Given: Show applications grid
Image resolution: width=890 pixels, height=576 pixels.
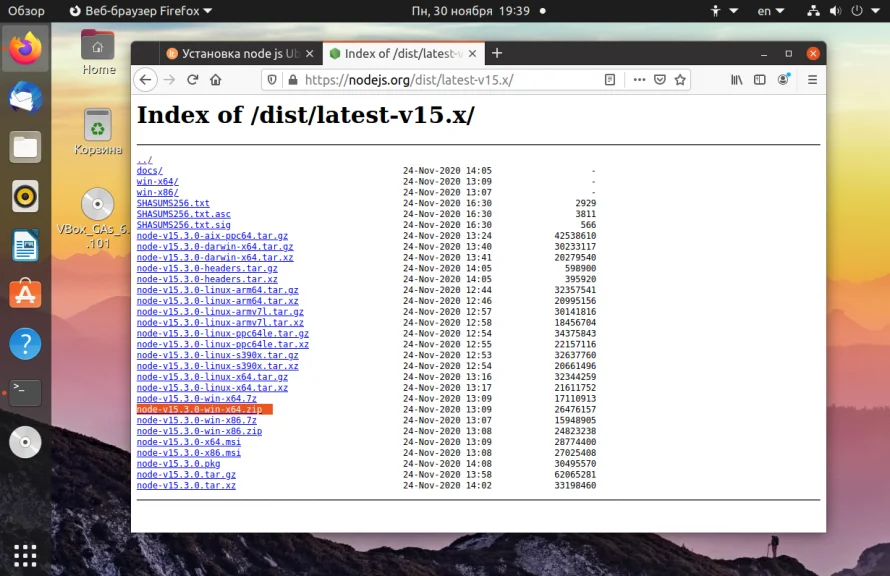Looking at the screenshot, I should pyautogui.click(x=25, y=556).
